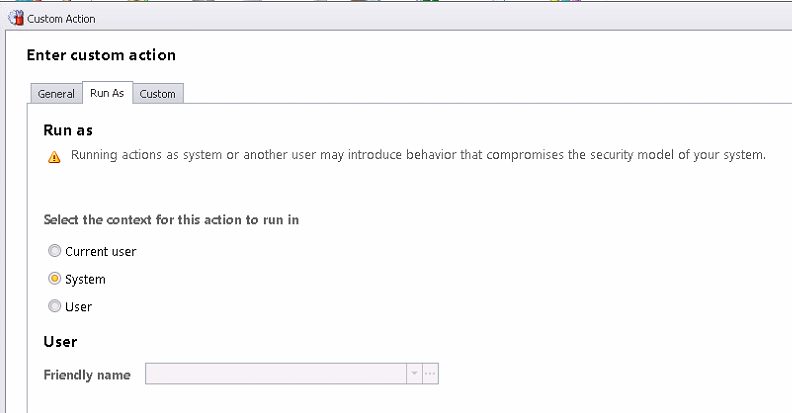Click the ellipsis browse button beside Friendly name
This screenshot has width=792, height=413.
pos(430,374)
